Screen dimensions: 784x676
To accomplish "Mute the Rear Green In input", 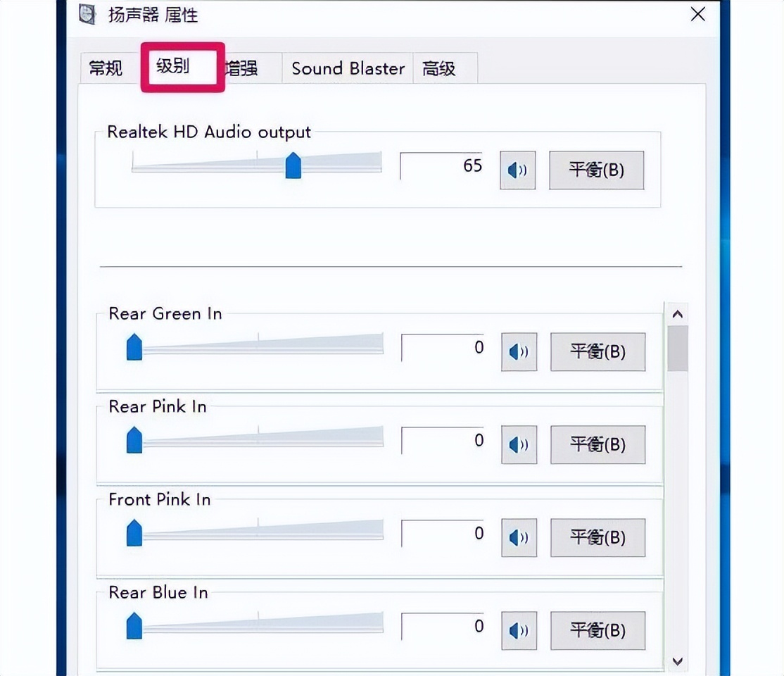I will [x=519, y=351].
